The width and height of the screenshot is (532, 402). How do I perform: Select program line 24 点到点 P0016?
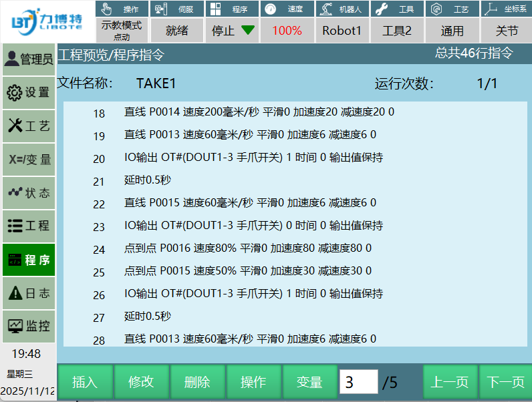pos(247,248)
